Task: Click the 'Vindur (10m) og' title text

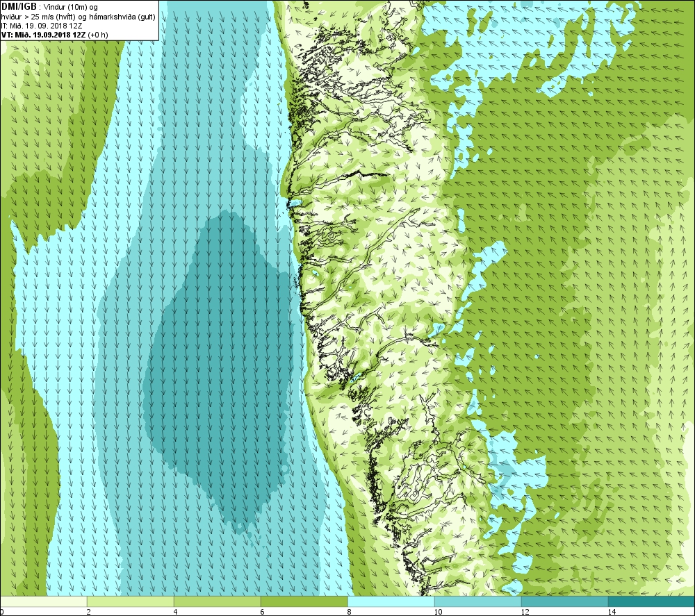Action: pos(70,8)
